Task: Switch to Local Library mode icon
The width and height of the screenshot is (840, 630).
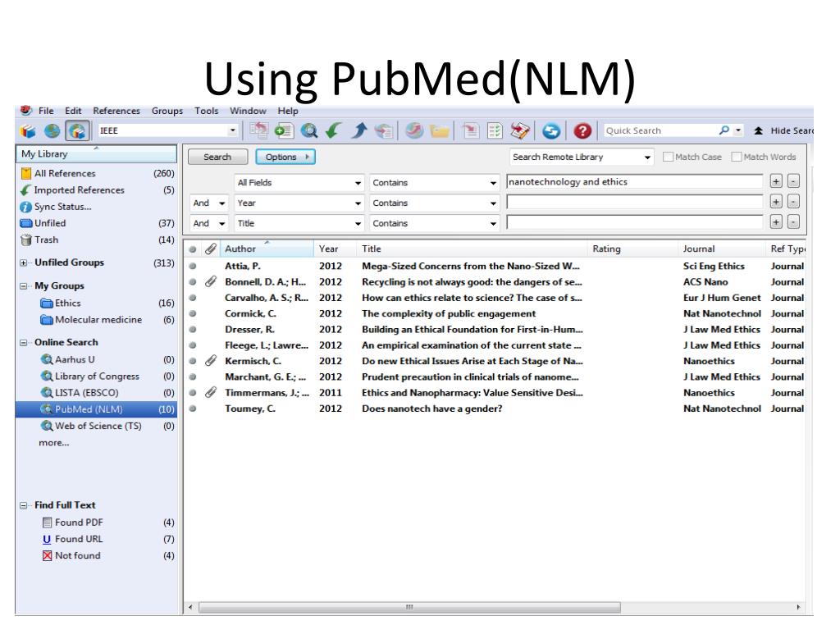Action: pos(28,130)
